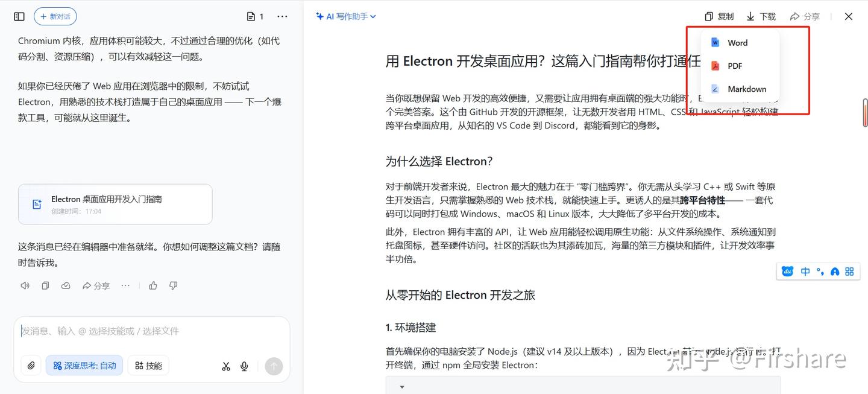Give the reply a thumbs down
Viewport: 868px width, 394px height.
[174, 285]
